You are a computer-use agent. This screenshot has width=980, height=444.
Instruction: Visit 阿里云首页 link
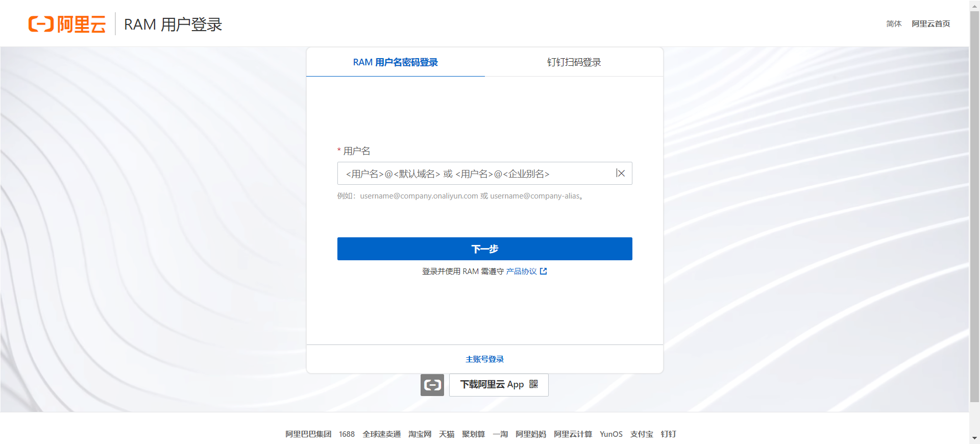(x=931, y=24)
